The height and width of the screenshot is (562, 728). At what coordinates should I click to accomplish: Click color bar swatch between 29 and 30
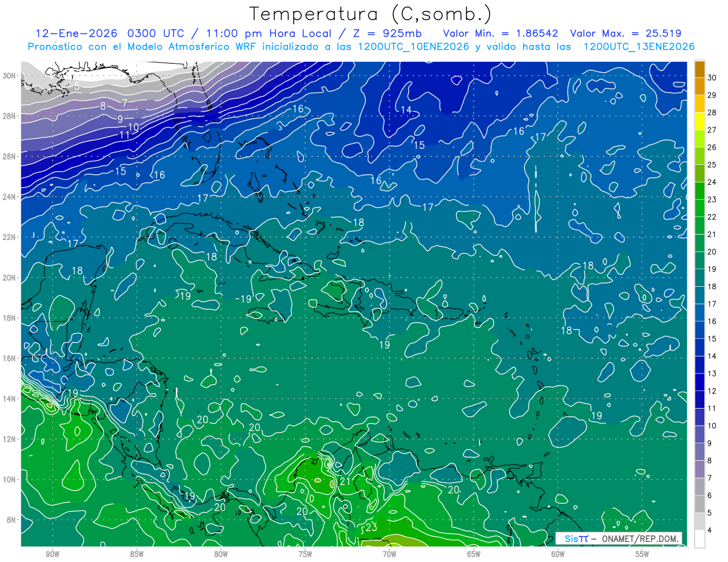tap(699, 86)
